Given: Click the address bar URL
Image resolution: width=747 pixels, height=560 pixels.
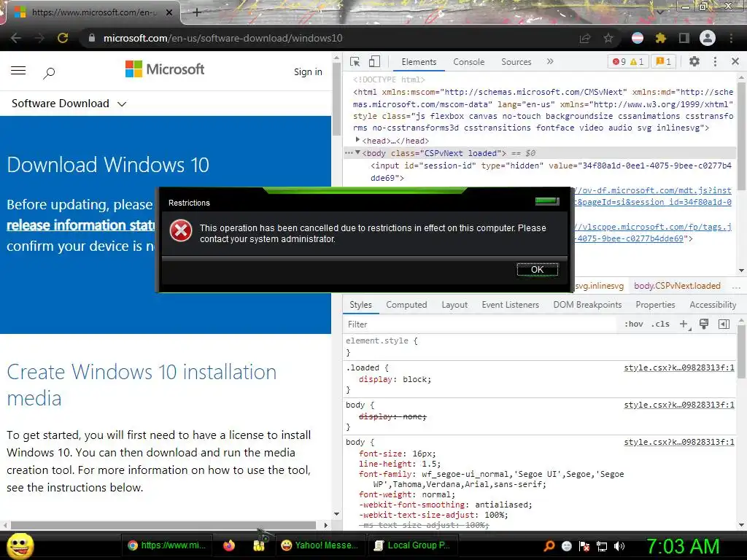Looking at the screenshot, I should 222,38.
